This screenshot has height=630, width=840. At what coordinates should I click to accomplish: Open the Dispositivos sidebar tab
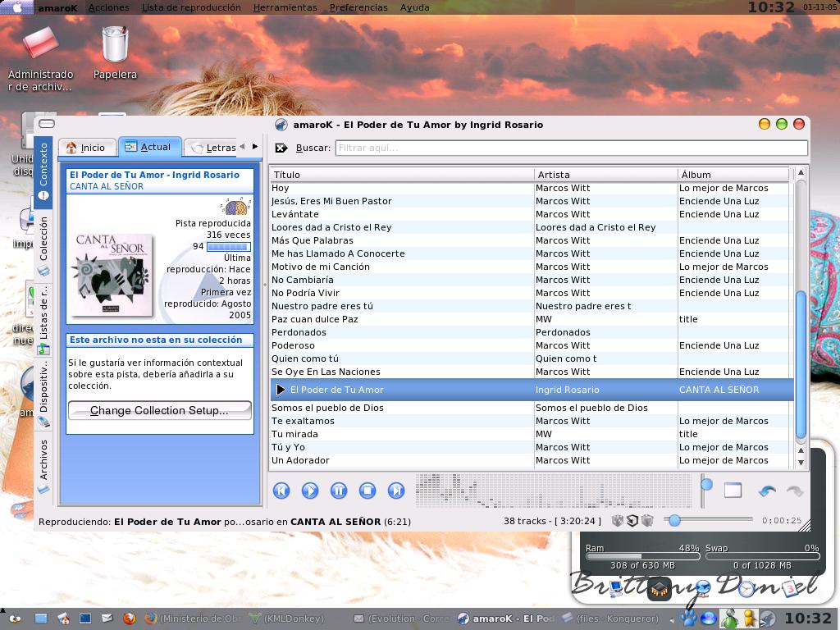pyautogui.click(x=44, y=393)
